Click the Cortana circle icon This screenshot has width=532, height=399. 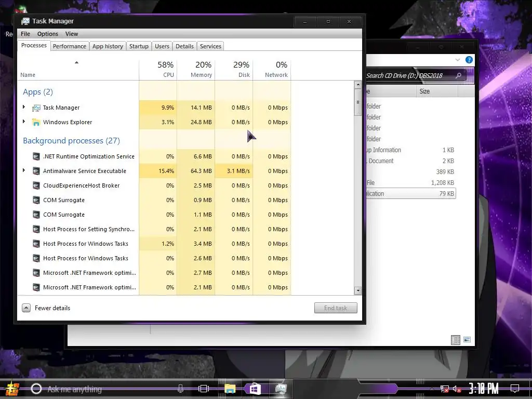[x=36, y=389]
